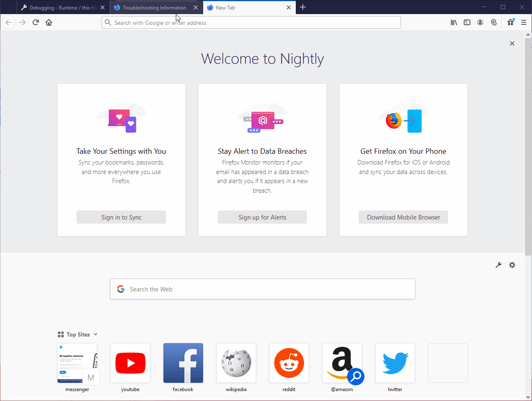The height and width of the screenshot is (401, 532).
Task: Open the messenger top site tile
Action: (x=77, y=363)
